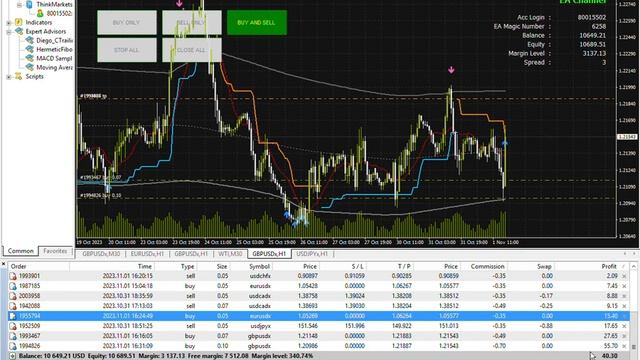This screenshot has height=360, width=640.
Task: Click the Indicators folder icon
Action: pos(18,22)
